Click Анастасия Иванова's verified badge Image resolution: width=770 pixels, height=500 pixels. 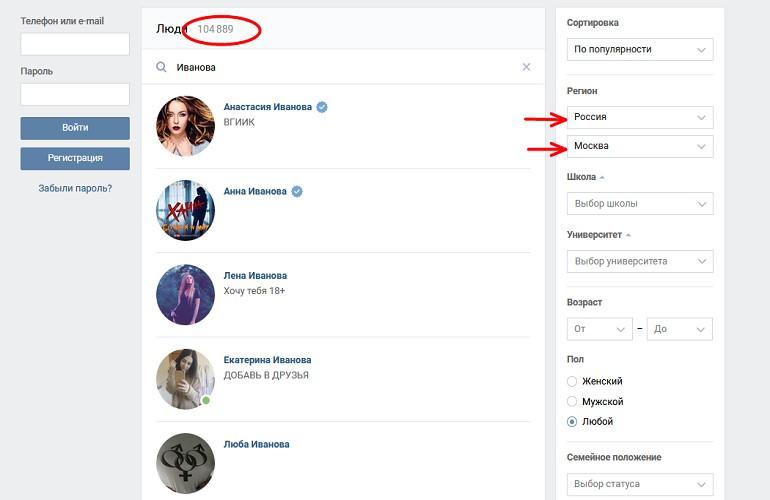(322, 107)
